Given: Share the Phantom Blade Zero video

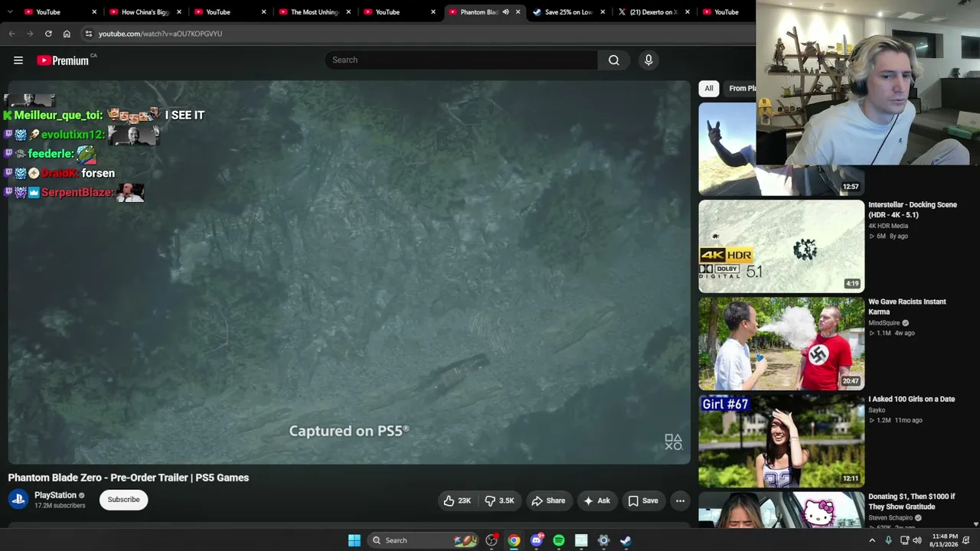Looking at the screenshot, I should pyautogui.click(x=548, y=500).
